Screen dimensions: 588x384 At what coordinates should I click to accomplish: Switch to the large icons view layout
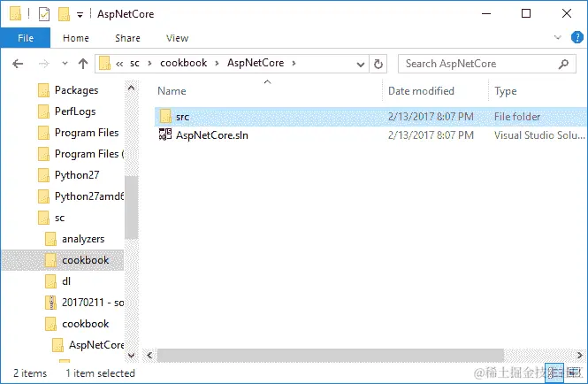tap(574, 373)
